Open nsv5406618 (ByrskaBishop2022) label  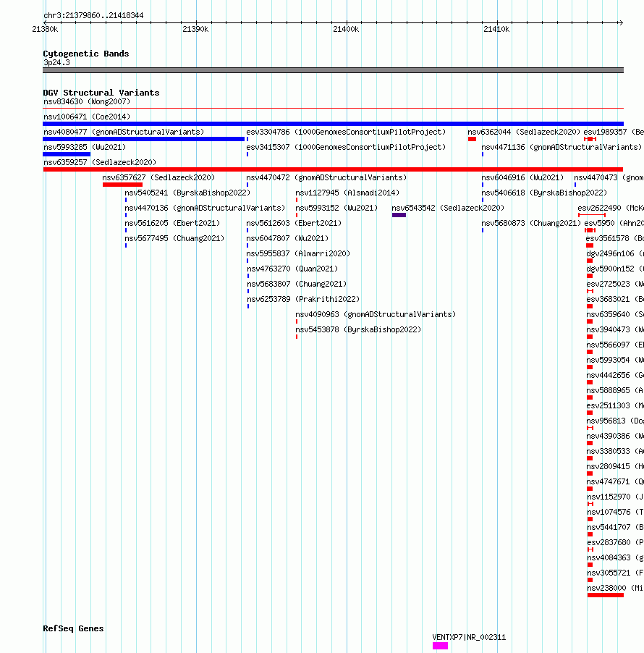coord(544,193)
